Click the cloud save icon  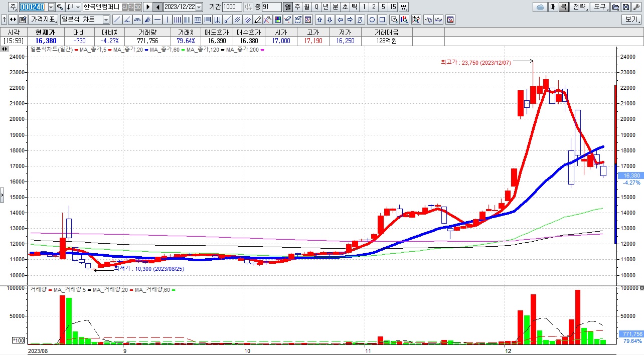pyautogui.click(x=540, y=7)
